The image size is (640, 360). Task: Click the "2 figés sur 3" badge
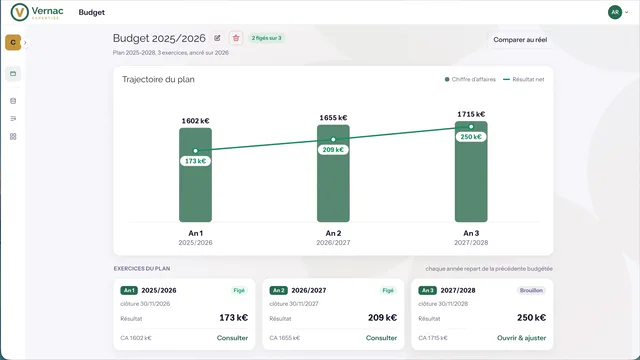point(266,38)
